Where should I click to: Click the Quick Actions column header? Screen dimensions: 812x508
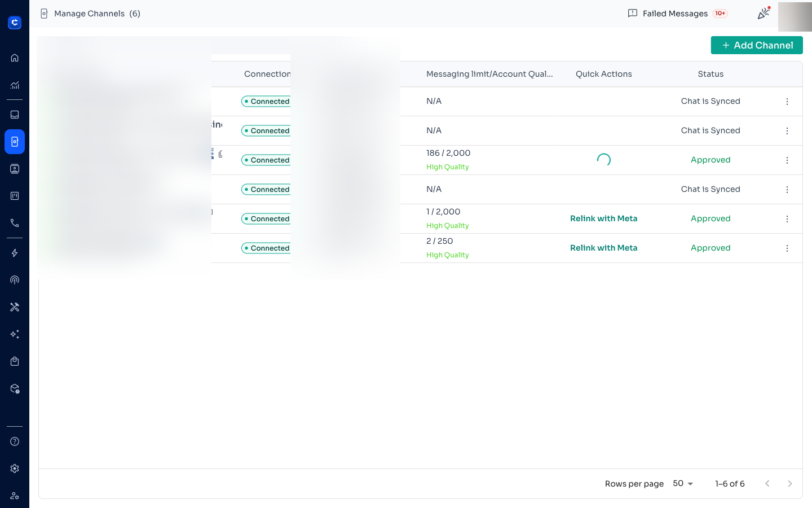pos(604,74)
